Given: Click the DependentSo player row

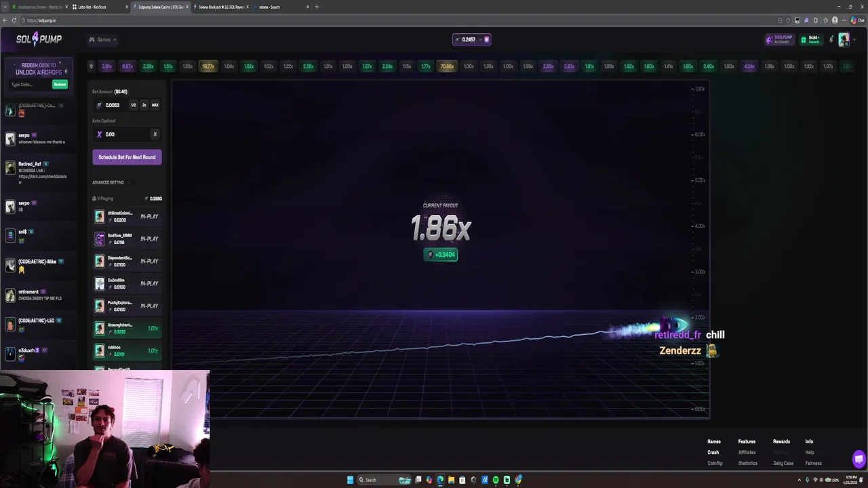Looking at the screenshot, I should pyautogui.click(x=127, y=261).
